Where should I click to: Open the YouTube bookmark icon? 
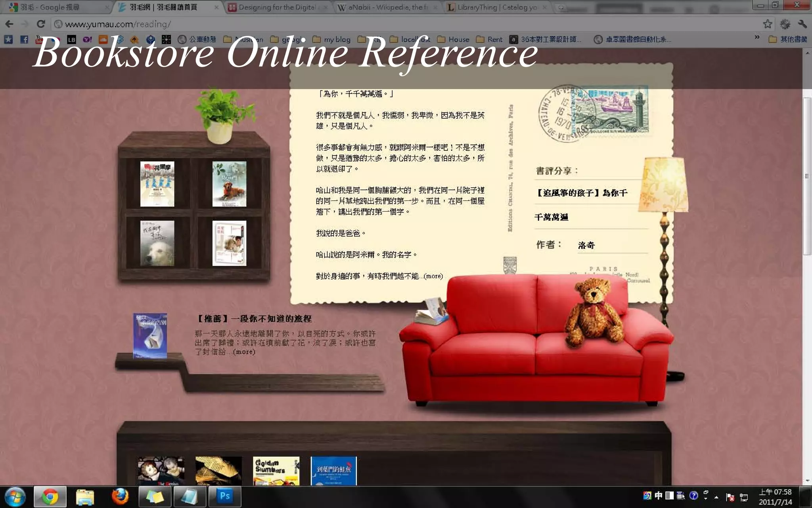coord(40,39)
